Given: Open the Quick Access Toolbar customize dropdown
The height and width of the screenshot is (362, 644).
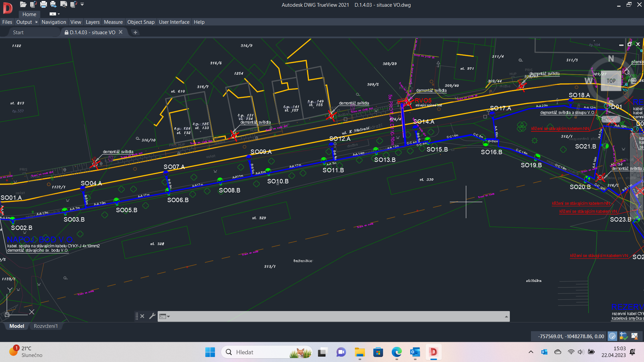Looking at the screenshot, I should coord(82,4).
